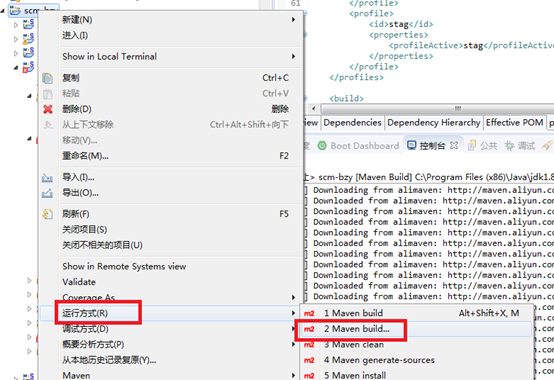Switch to the Dependencies tab
Image resolution: width=554 pixels, height=380 pixels.
click(352, 123)
